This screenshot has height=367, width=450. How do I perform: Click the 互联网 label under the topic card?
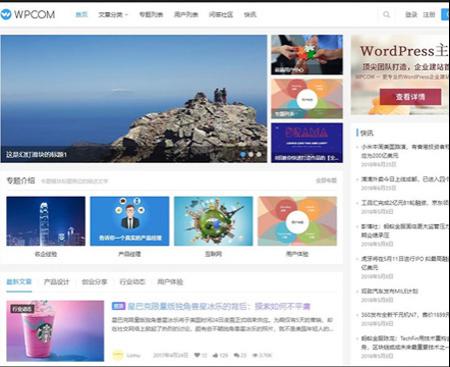213,254
